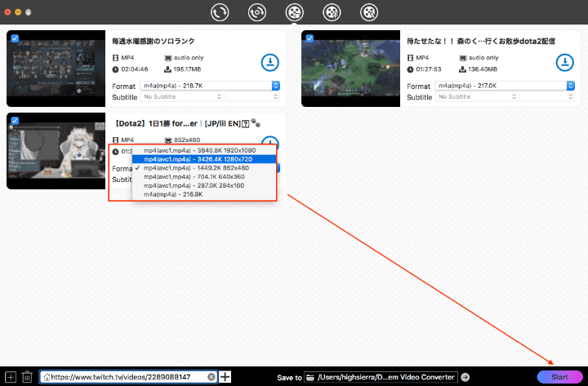588x386 pixels.
Task: Clear the URL field with X icon
Action: (x=212, y=377)
